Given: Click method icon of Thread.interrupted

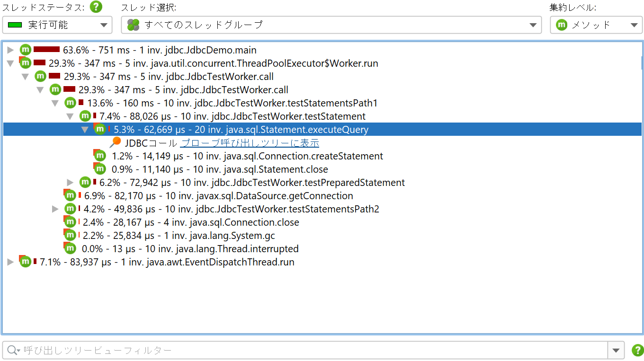Looking at the screenshot, I should (x=70, y=248).
